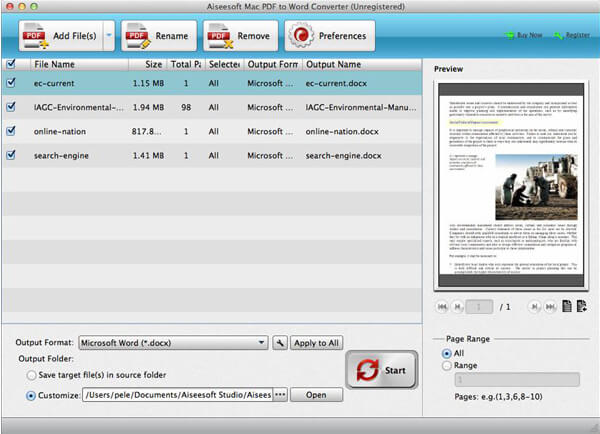The width and height of the screenshot is (600, 434).
Task: Toggle the select-all header checkbox
Action: (x=11, y=64)
